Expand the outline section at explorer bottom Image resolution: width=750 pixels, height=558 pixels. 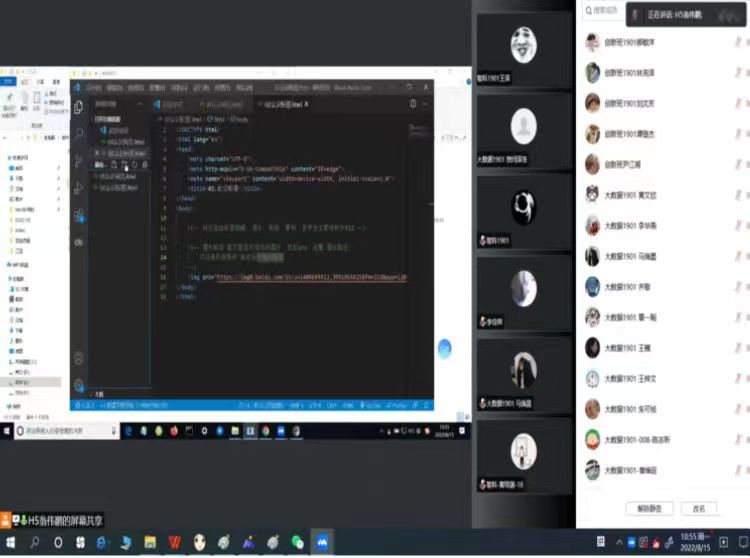98,395
